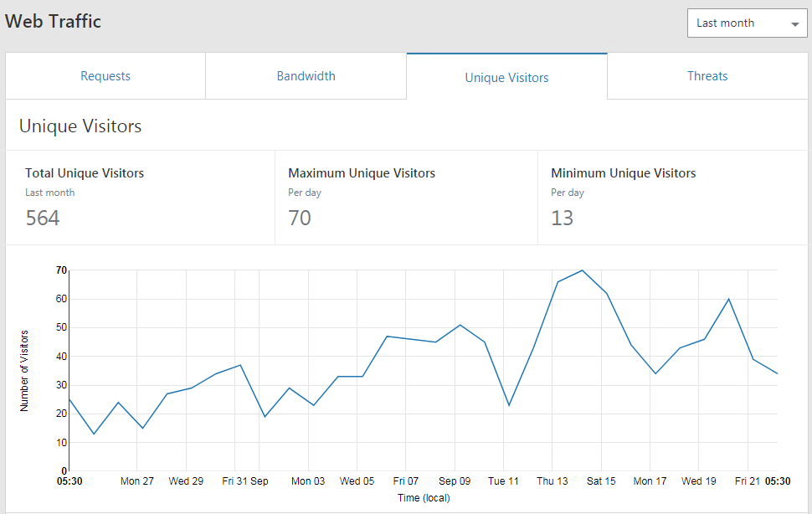Screen dimensions: 812x514
Task: Click the Web Traffic page heading
Action: click(53, 22)
